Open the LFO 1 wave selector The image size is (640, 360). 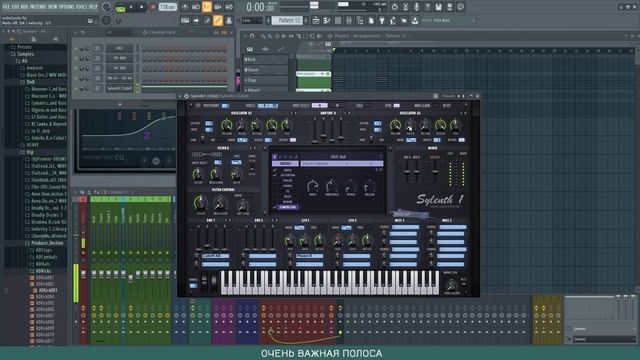click(x=299, y=227)
